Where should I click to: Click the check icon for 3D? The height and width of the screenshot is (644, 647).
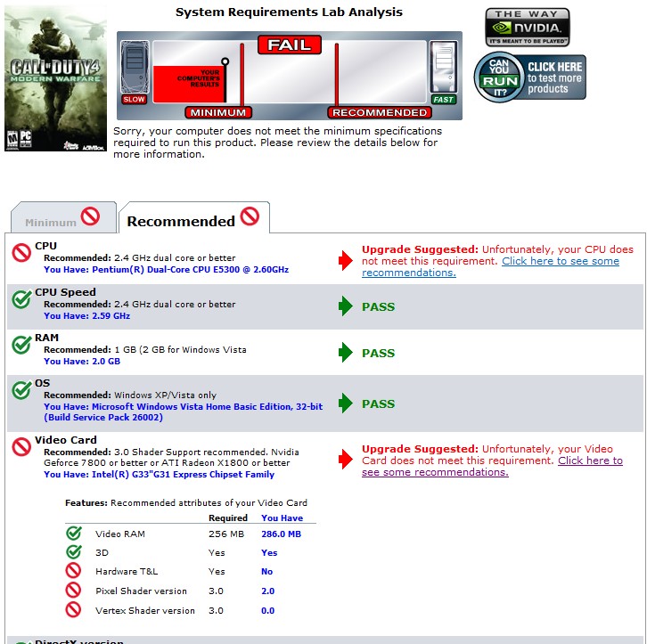click(74, 551)
